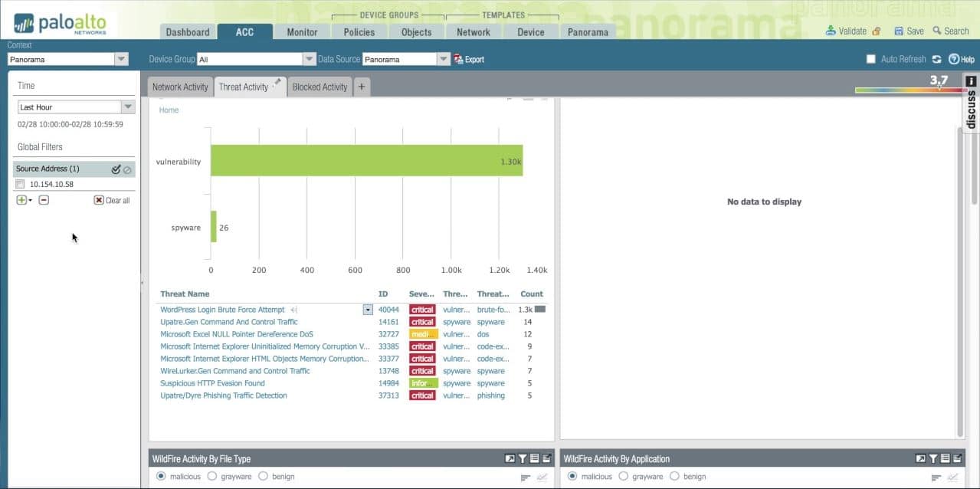
Task: Open WordPress Login Brute Force row dropdown
Action: click(x=368, y=310)
